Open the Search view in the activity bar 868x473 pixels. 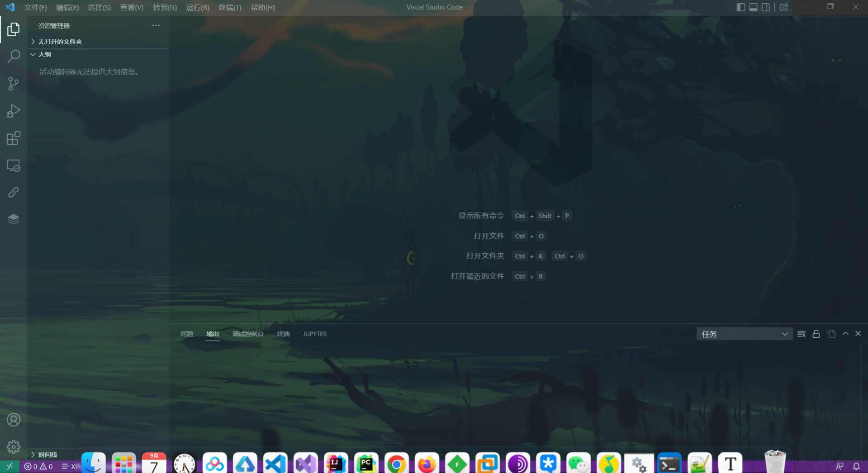[x=14, y=56]
